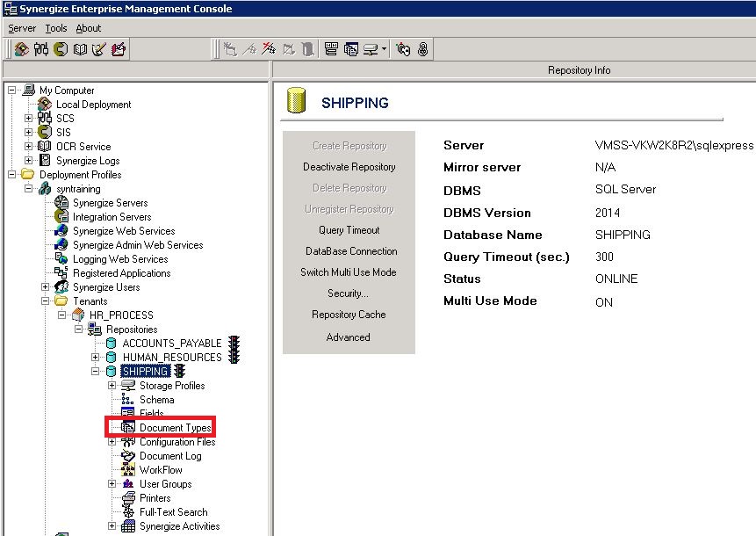Click the server value VMSS-VKW2K8R2\sqlexpress

click(674, 145)
